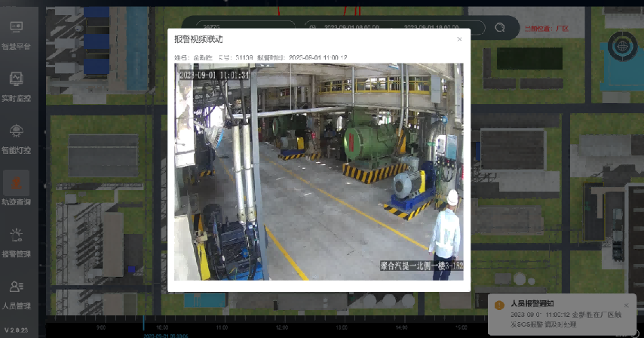Click the alarm camera video feed
Image resolution: width=644 pixels, height=338 pixels.
(318, 171)
